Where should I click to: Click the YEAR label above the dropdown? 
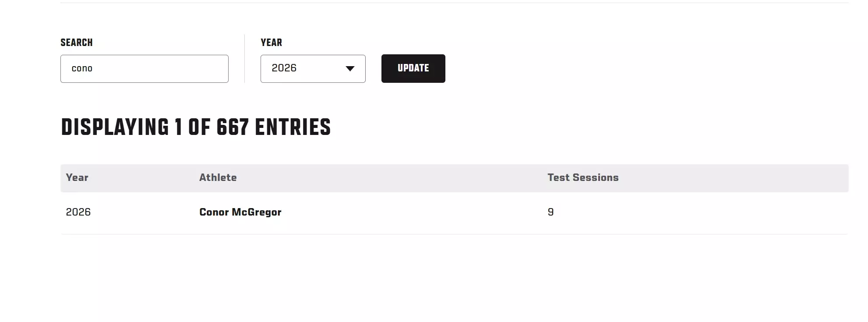click(271, 42)
